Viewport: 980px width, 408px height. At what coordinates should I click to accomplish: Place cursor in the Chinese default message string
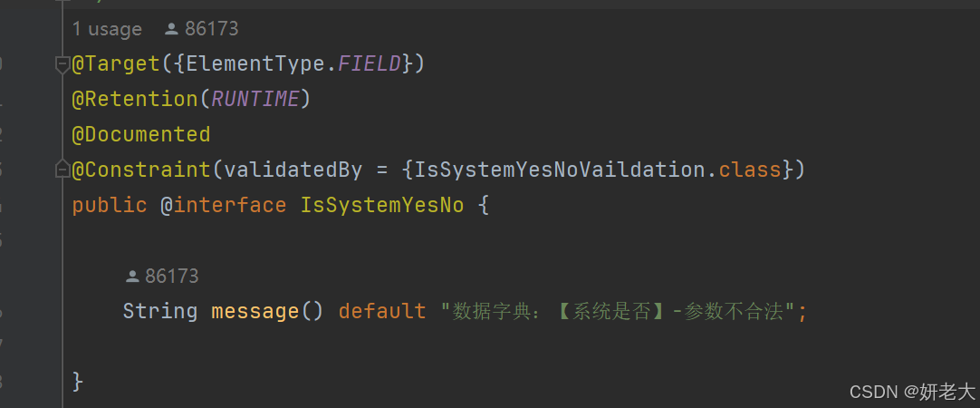click(x=618, y=311)
